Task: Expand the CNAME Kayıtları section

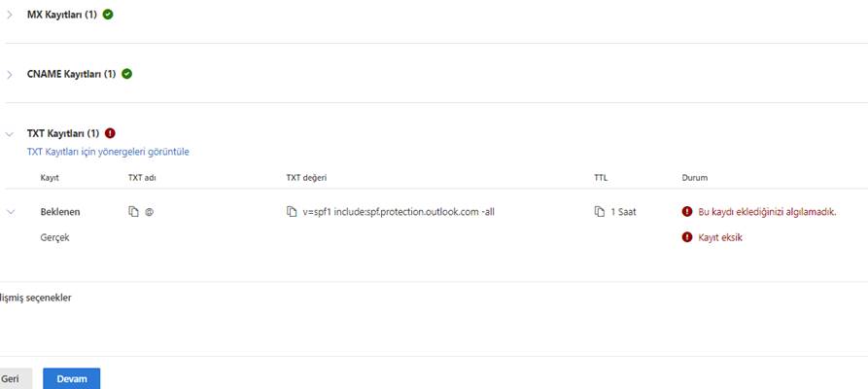Action: [x=10, y=74]
